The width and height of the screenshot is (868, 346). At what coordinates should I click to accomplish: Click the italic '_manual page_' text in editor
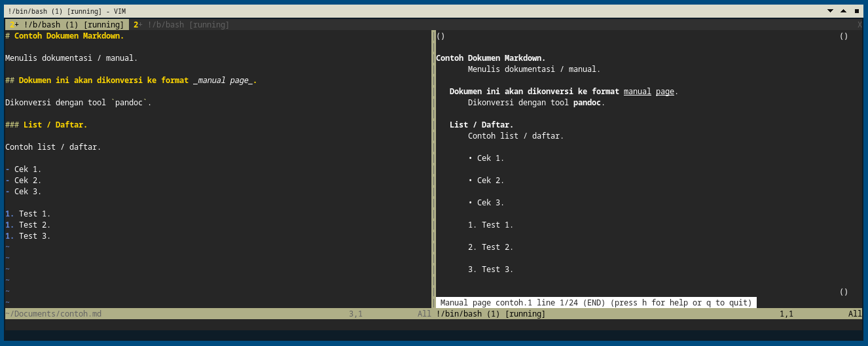pos(223,80)
